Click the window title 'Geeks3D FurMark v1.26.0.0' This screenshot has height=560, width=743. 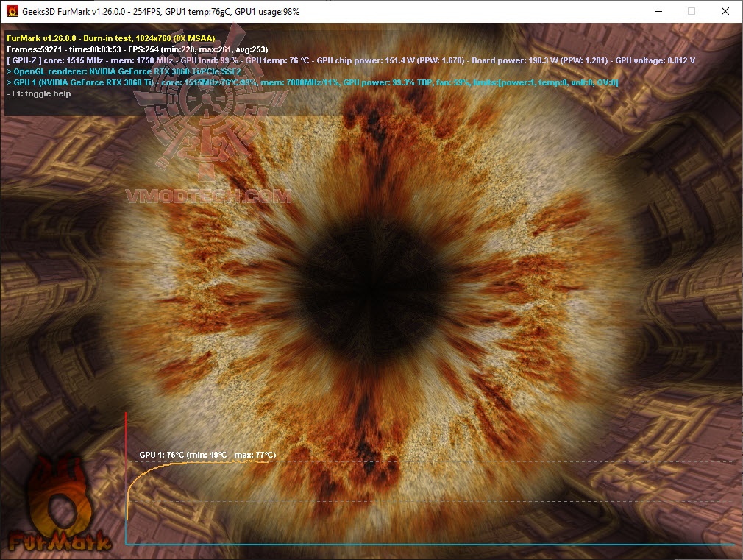[74, 11]
